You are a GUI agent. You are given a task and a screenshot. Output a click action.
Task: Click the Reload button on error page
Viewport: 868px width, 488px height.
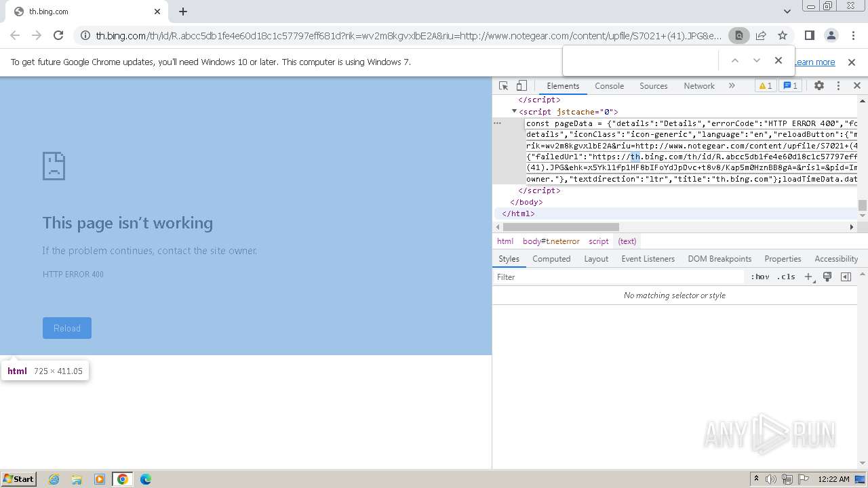coord(67,328)
